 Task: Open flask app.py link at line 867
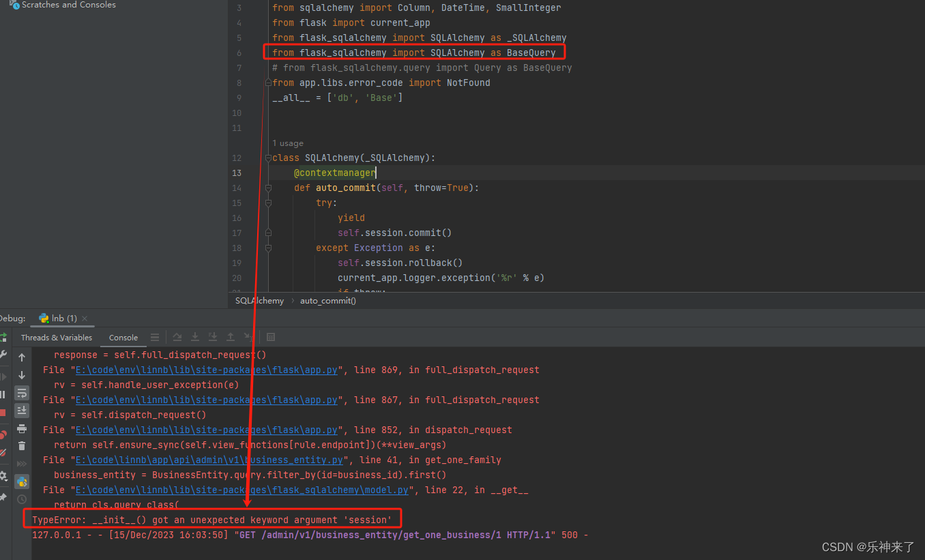[x=206, y=400]
